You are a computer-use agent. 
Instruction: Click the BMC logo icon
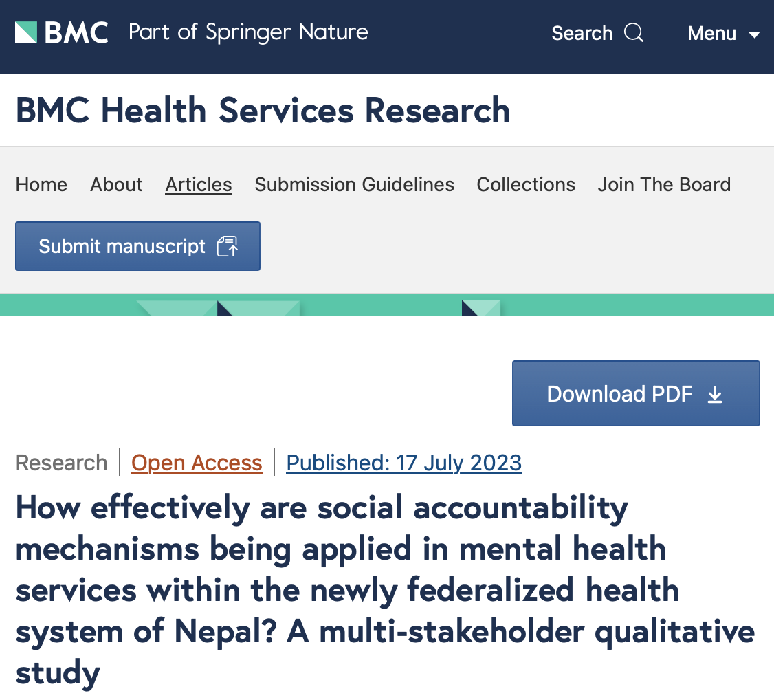point(26,32)
